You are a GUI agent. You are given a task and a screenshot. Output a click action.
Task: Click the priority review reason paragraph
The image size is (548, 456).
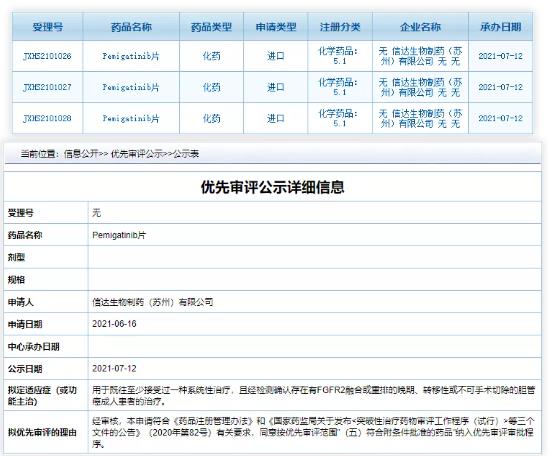coord(313,432)
